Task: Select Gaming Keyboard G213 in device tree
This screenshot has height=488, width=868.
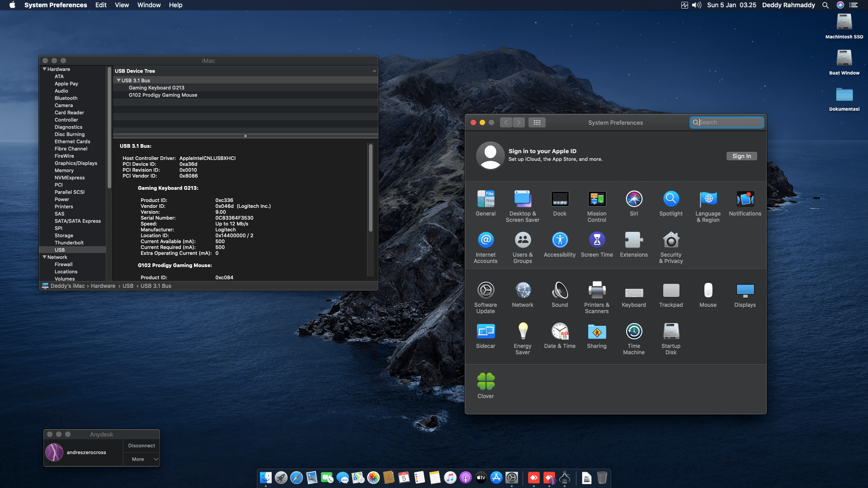Action: 156,88
